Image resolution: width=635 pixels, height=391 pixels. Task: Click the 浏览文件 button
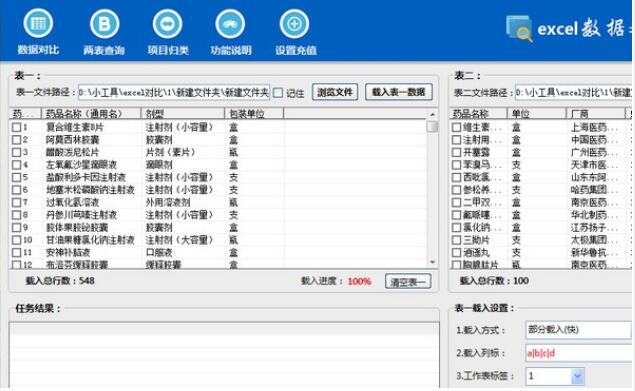tap(335, 92)
